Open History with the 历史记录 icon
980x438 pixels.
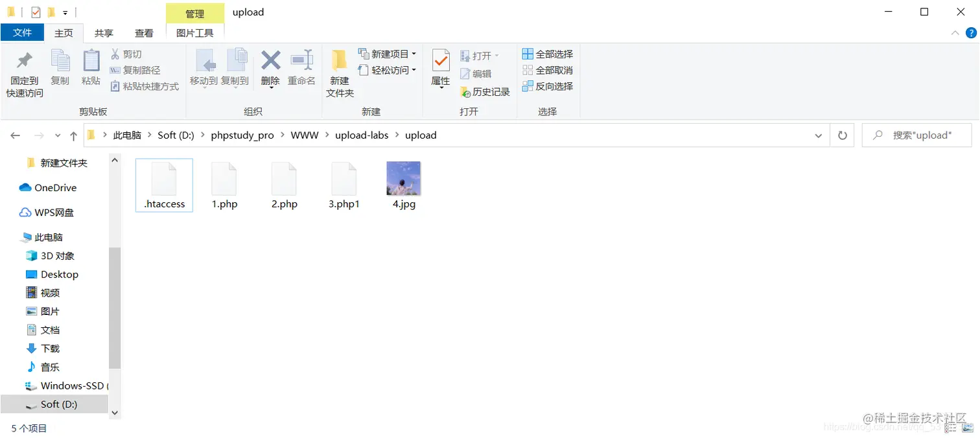coord(485,91)
